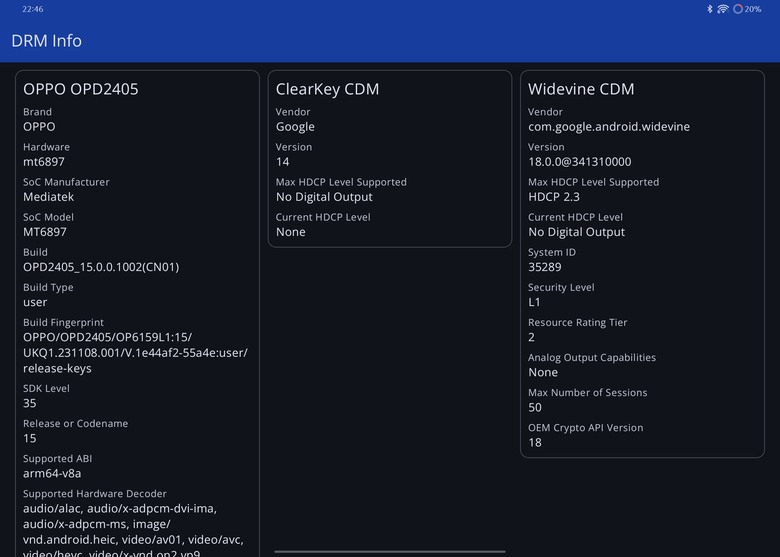Tap the 20% battery percentage
The image size is (780, 557).
[753, 9]
